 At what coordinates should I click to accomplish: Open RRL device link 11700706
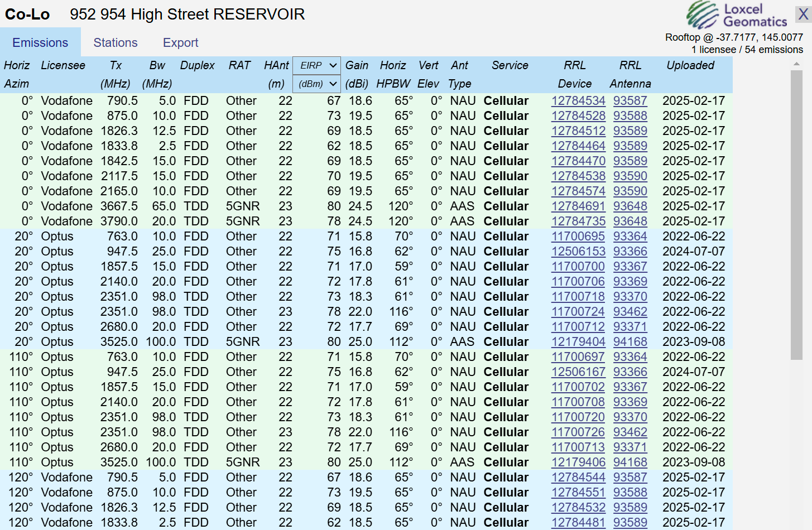coord(578,281)
